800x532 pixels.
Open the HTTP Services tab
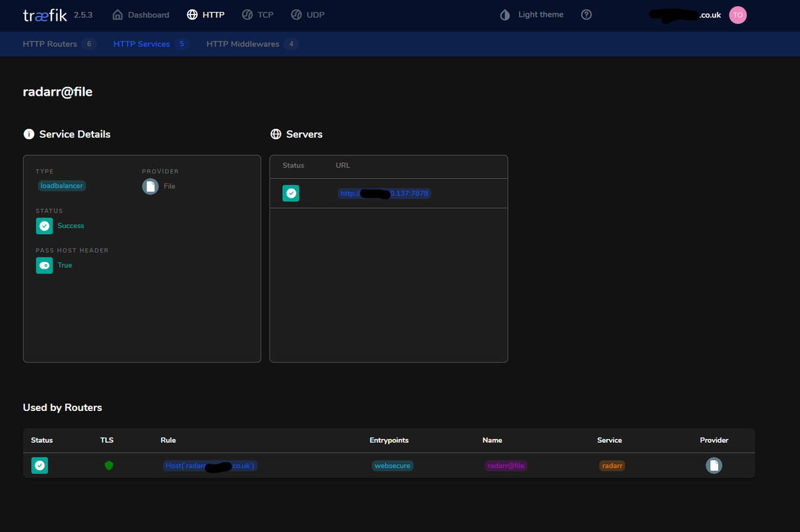pyautogui.click(x=151, y=44)
